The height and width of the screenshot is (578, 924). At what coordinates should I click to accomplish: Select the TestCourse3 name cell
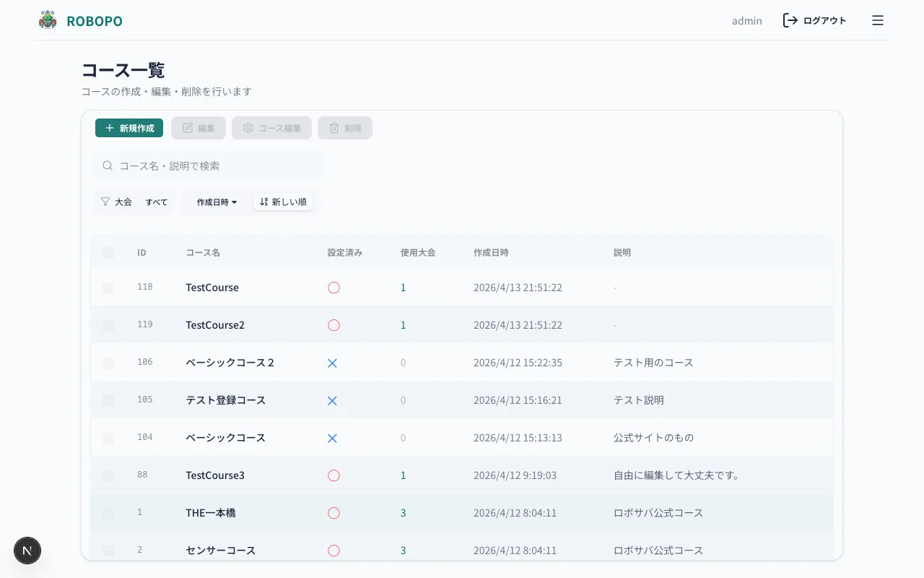tap(215, 475)
